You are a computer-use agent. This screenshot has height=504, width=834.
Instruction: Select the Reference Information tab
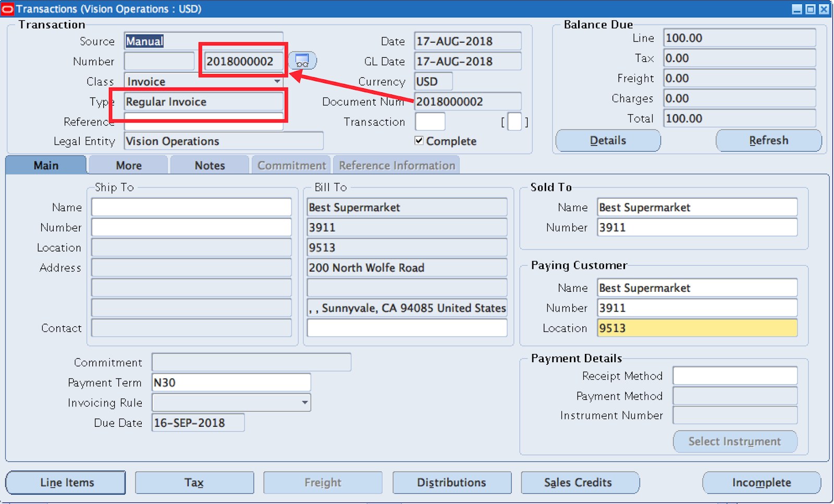point(396,165)
